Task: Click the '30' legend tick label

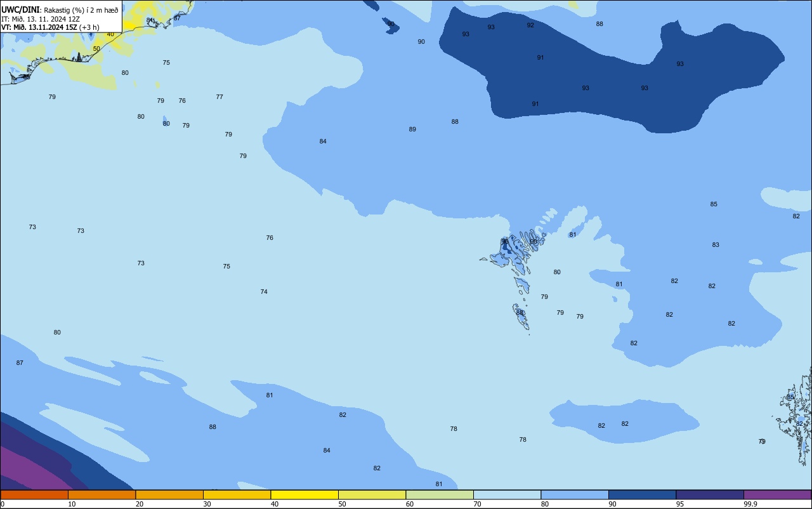Action: [x=207, y=504]
